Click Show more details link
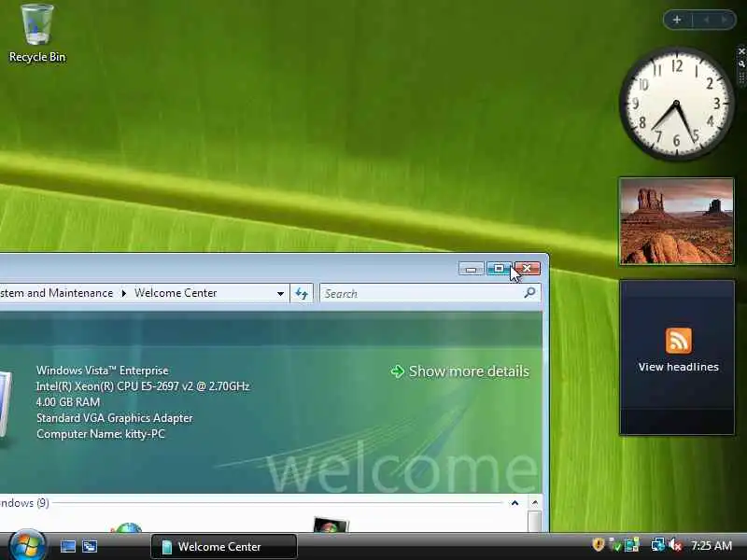 coord(469,371)
